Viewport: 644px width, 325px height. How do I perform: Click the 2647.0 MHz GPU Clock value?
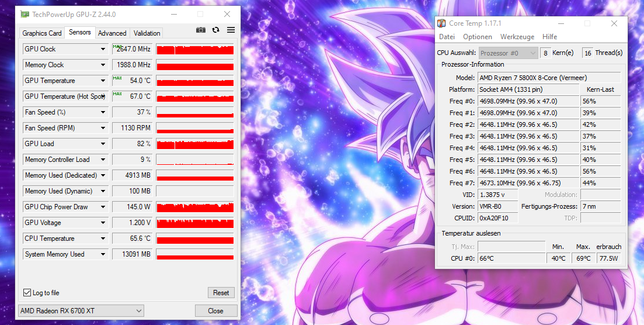coord(132,49)
